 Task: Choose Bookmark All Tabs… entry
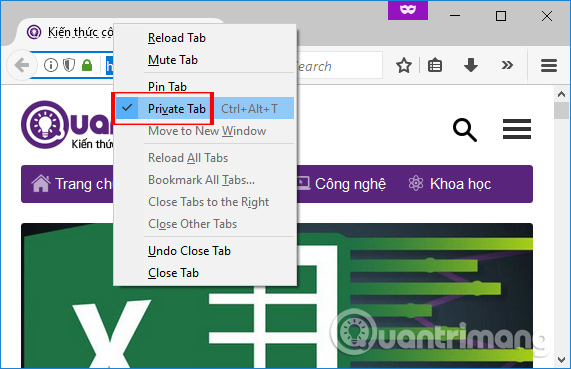click(x=205, y=180)
